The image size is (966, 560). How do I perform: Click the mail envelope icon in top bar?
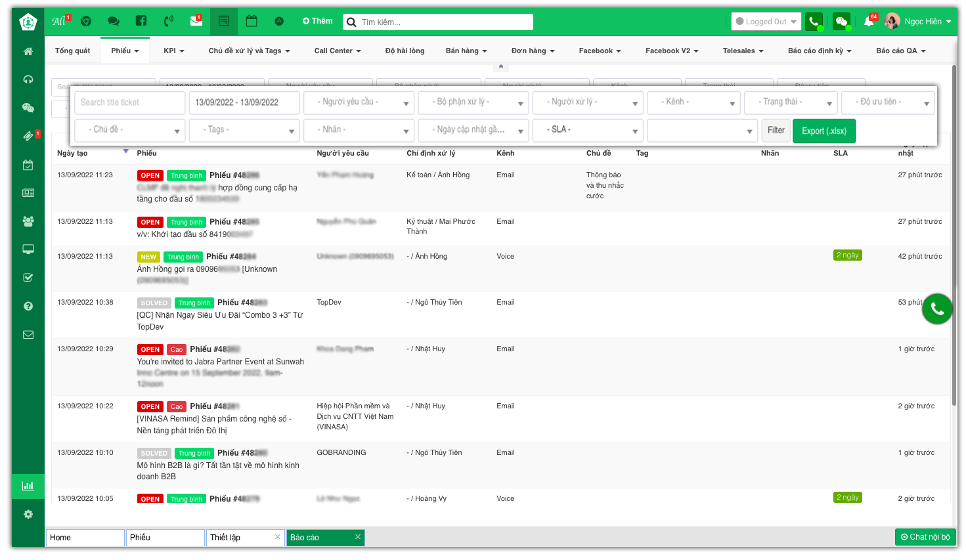196,21
